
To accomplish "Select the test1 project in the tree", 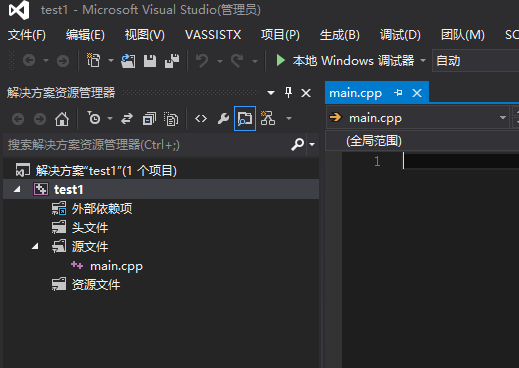I will [x=69, y=190].
